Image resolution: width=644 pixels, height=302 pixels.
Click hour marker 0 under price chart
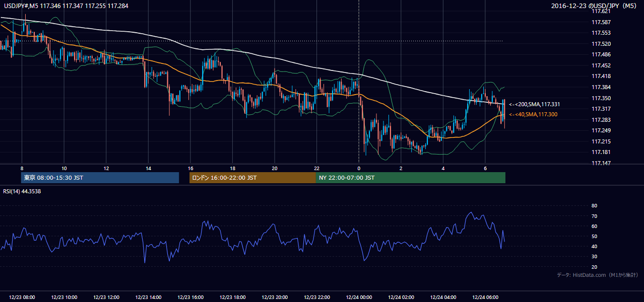pos(359,168)
